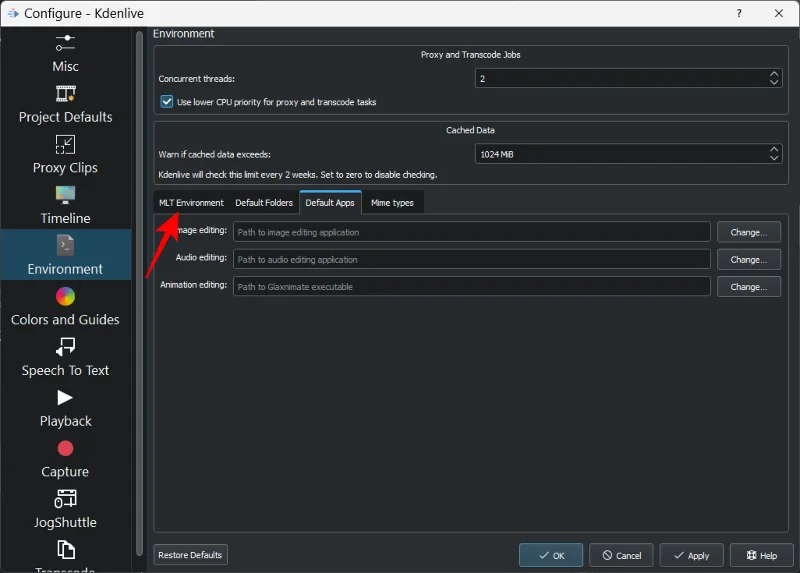Viewport: 800px width, 573px height.
Task: Open the Transcode documents icon
Action: 65,550
